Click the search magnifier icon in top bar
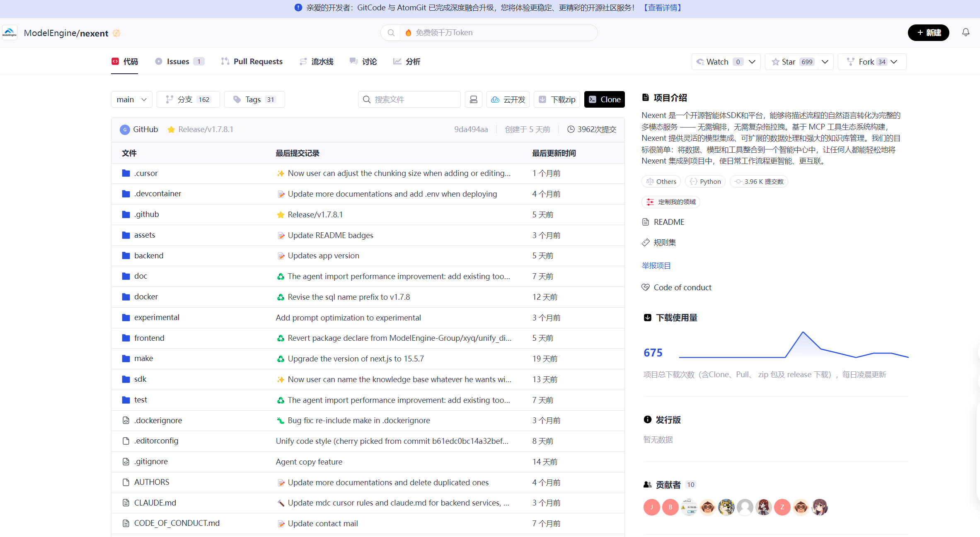The width and height of the screenshot is (980, 537). point(391,33)
